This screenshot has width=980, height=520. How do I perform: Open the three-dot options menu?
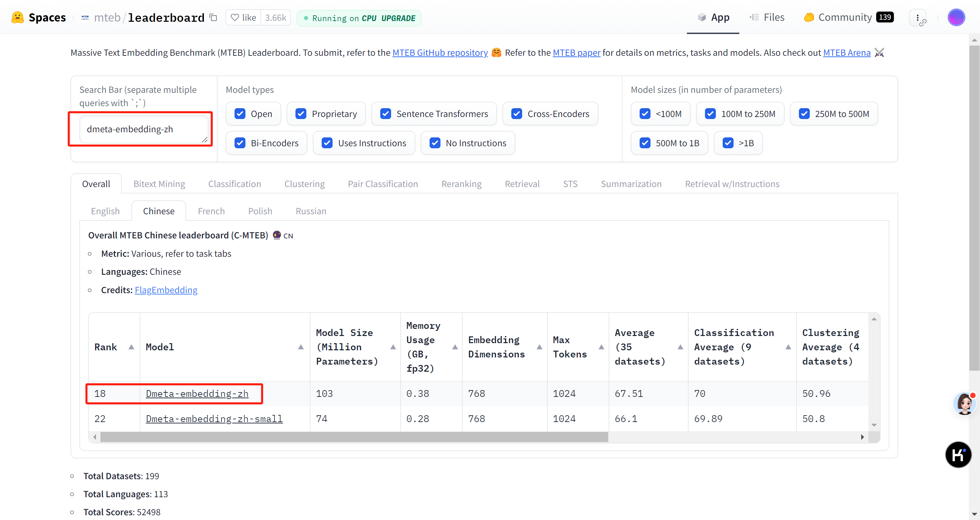(918, 17)
